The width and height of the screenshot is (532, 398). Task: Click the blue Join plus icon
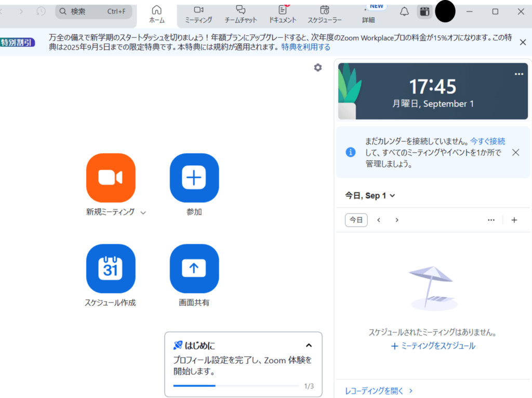click(x=194, y=178)
